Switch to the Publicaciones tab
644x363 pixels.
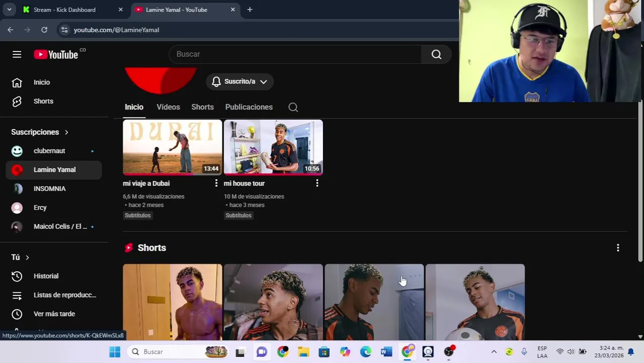coord(249,107)
